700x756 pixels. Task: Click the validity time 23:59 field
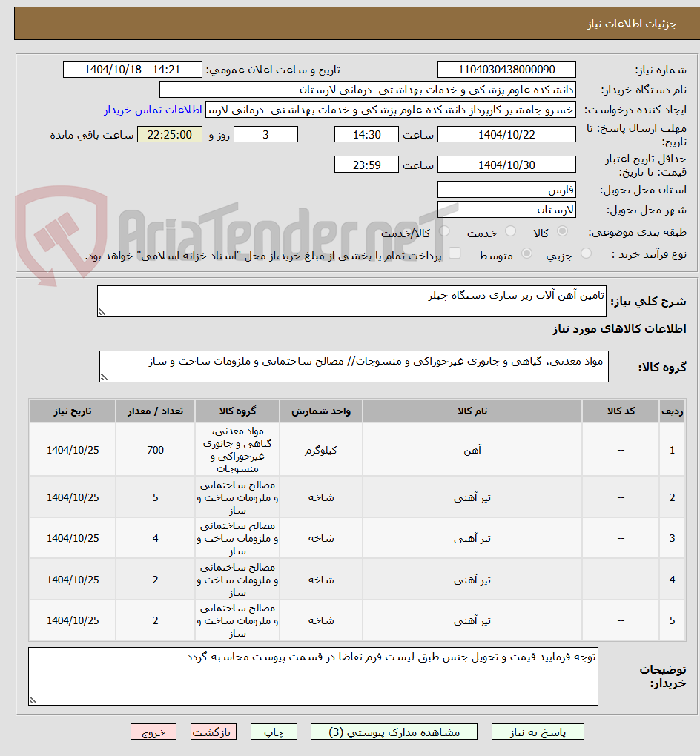coord(366,165)
